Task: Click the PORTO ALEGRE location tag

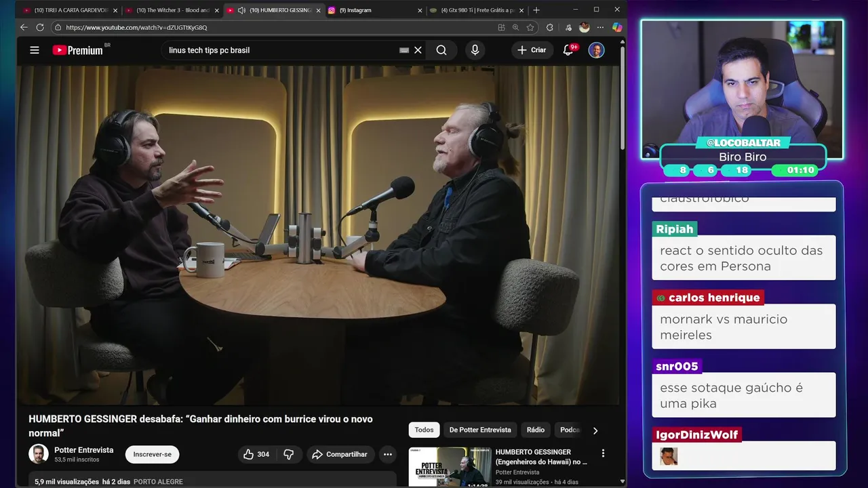Action: (158, 481)
